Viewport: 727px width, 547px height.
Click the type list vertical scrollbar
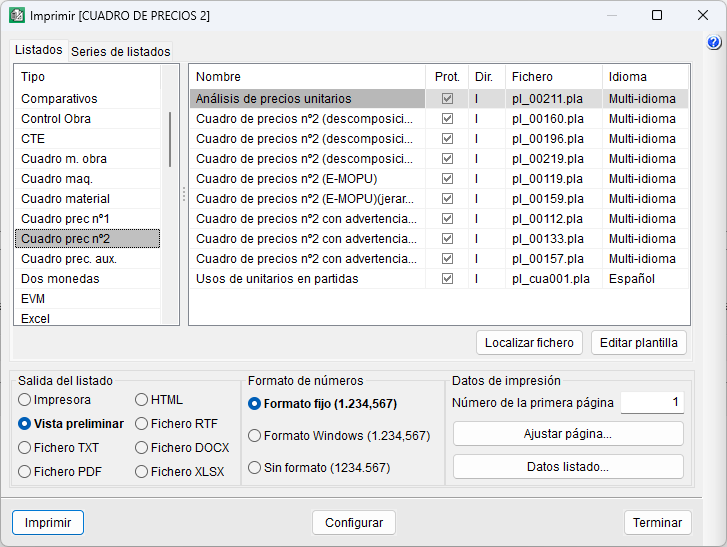[169, 140]
